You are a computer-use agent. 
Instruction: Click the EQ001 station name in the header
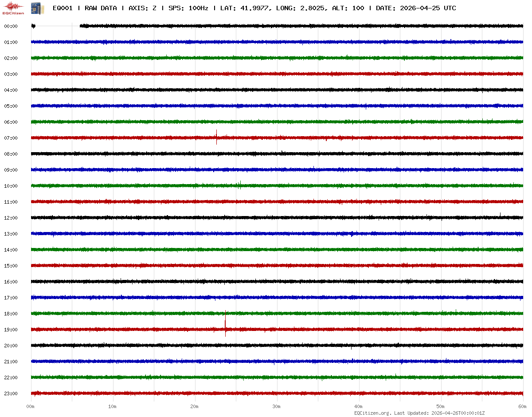63,8
